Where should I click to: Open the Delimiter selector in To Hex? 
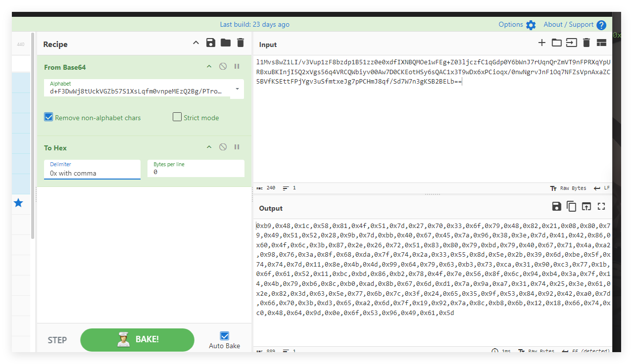point(92,169)
